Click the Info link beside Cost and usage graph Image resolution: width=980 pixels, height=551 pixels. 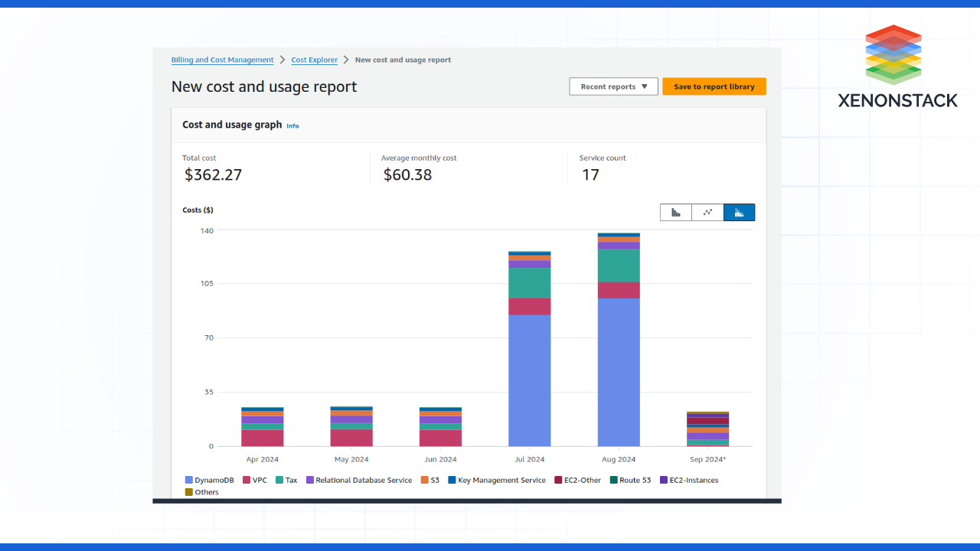pos(292,126)
